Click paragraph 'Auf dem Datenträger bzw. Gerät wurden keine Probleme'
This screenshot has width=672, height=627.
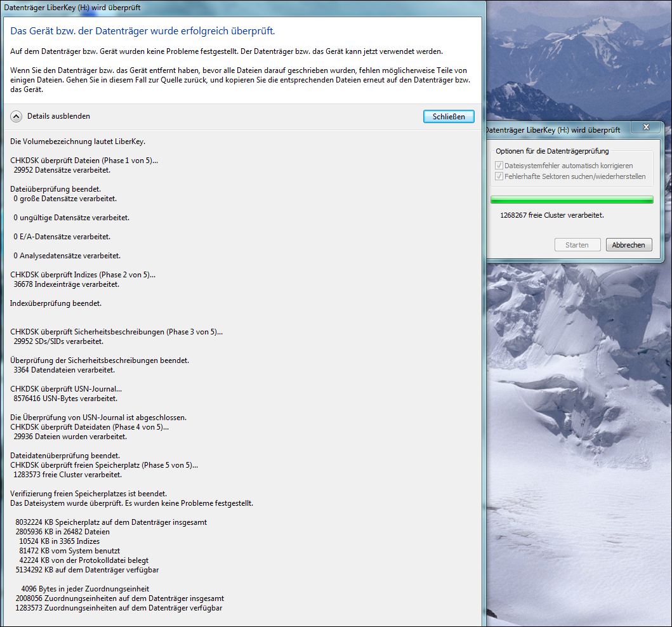click(x=227, y=51)
